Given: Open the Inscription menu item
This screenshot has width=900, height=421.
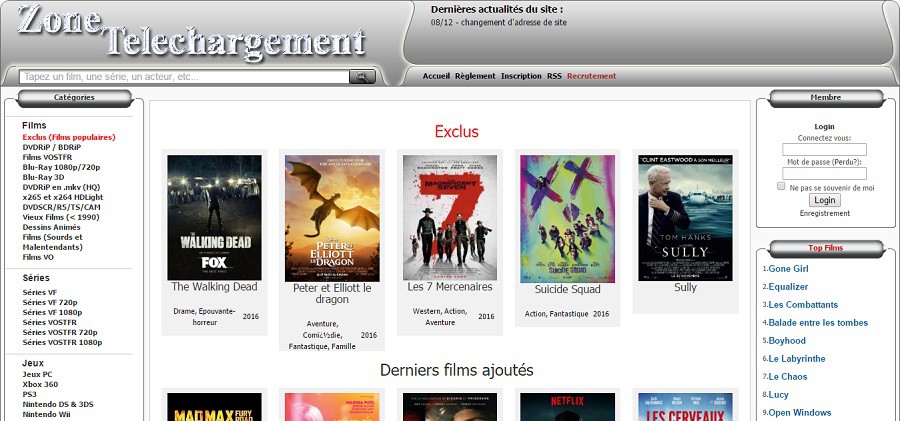Looking at the screenshot, I should [x=521, y=76].
